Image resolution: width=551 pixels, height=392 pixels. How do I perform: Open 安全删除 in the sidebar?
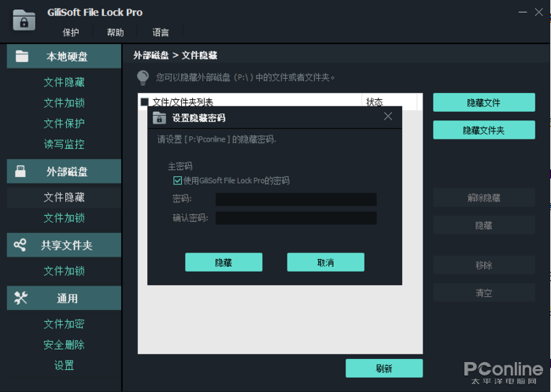click(x=64, y=345)
